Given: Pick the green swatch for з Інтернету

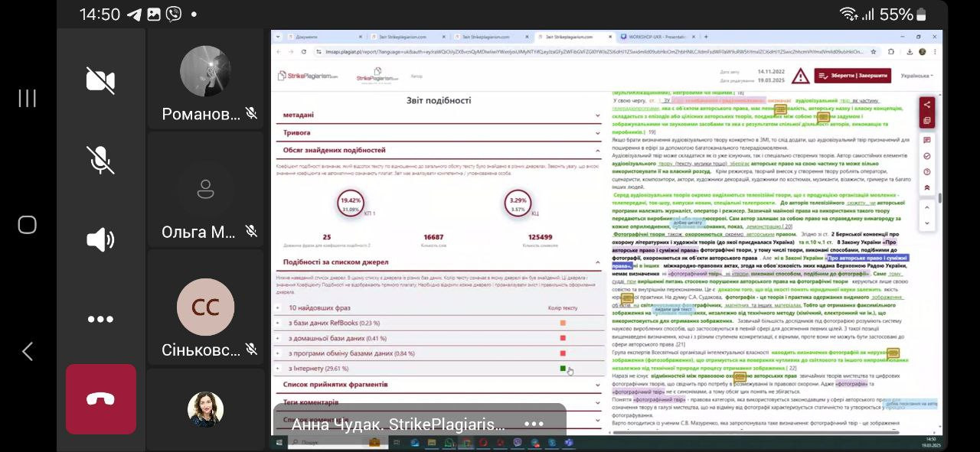Looking at the screenshot, I should pos(563,368).
